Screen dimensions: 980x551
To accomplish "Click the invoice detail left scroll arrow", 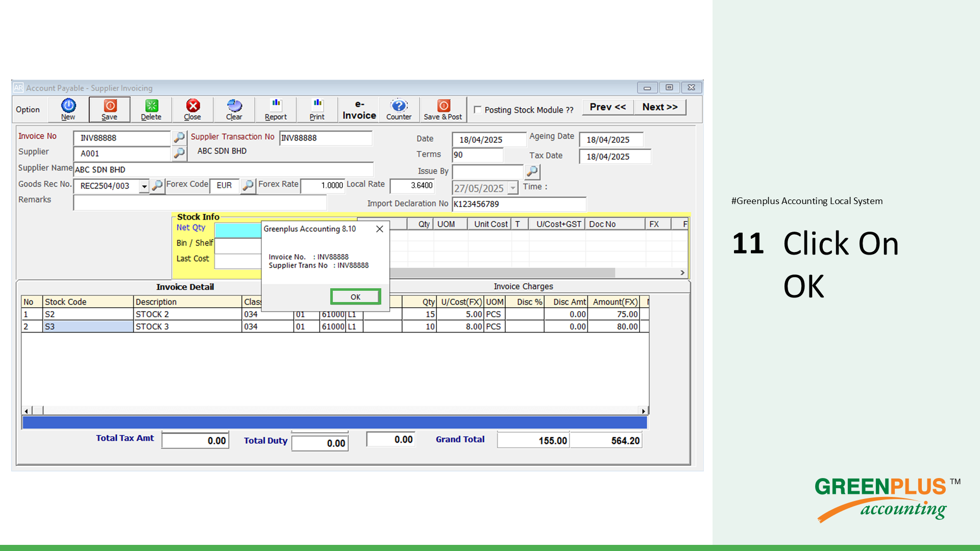I will click(27, 411).
